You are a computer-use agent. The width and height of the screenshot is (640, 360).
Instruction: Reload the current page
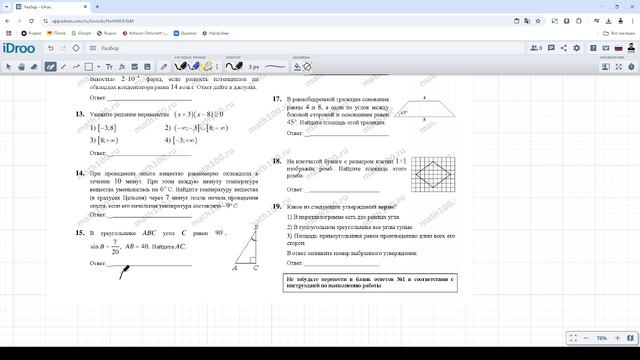click(x=31, y=21)
